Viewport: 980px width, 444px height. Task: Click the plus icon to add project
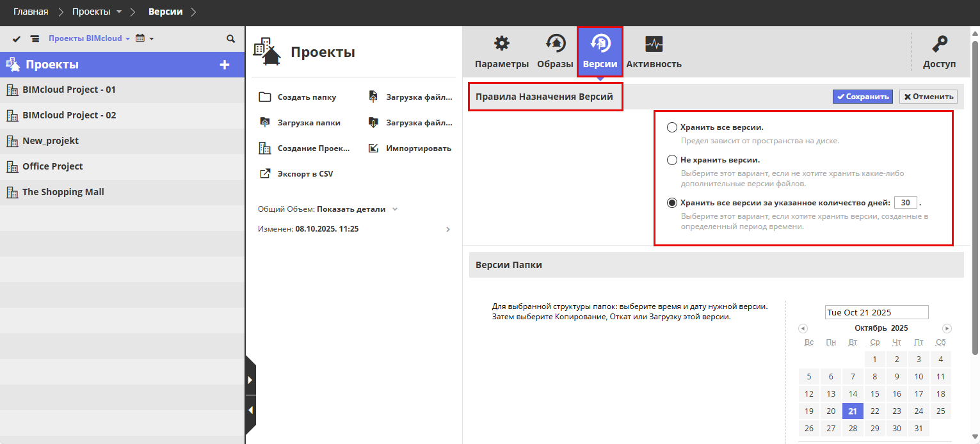pyautogui.click(x=225, y=65)
